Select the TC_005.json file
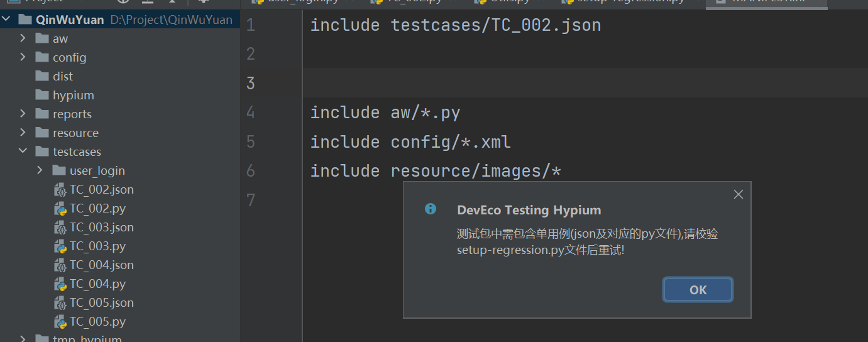Image resolution: width=868 pixels, height=342 pixels. pyautogui.click(x=101, y=303)
